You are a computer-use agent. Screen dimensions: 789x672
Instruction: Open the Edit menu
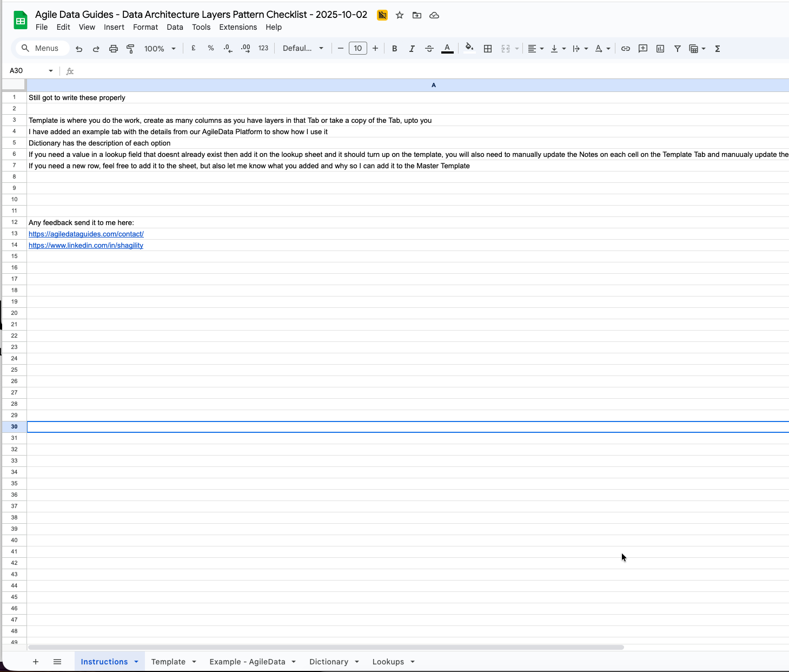(x=63, y=27)
